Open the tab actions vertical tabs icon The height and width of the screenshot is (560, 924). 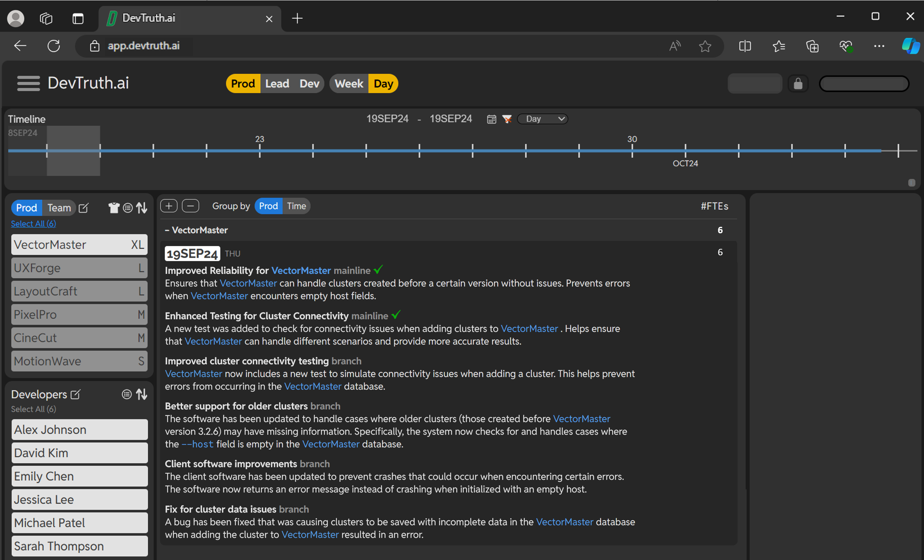point(78,18)
